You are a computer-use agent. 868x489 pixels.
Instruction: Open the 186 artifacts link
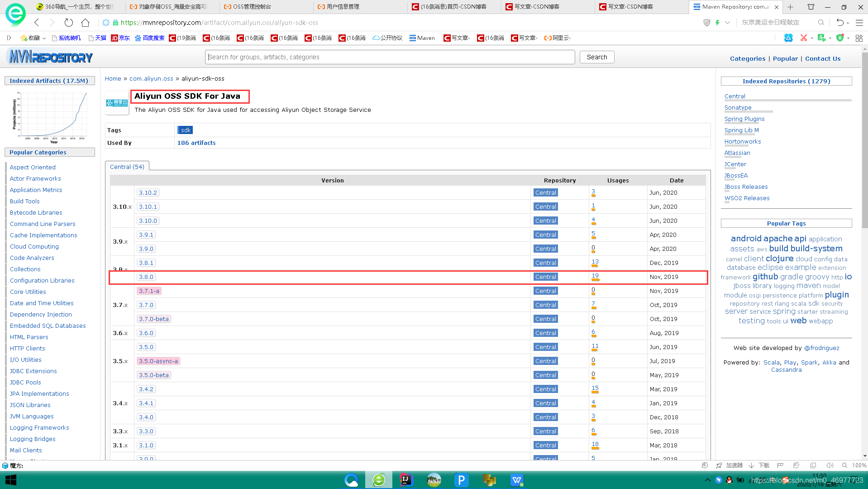click(196, 143)
